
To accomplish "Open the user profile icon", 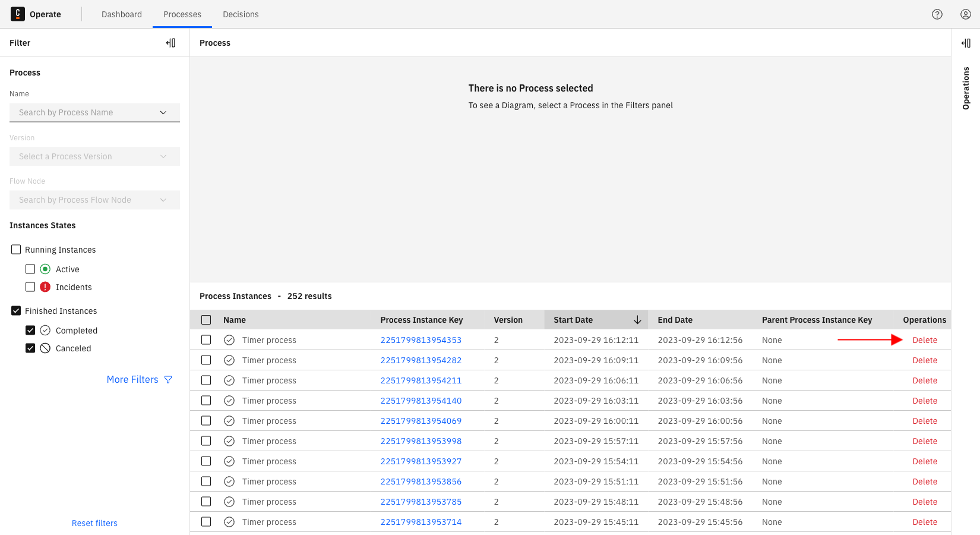I will point(966,14).
